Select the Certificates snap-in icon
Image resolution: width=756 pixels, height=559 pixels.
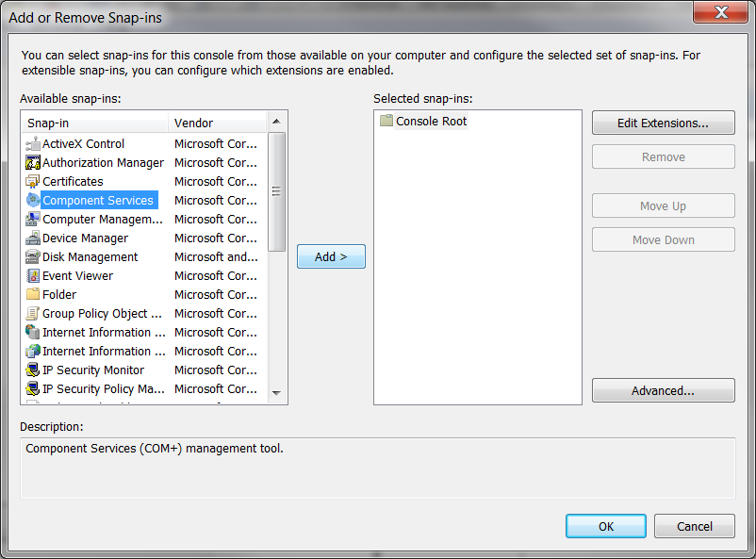pos(33,181)
